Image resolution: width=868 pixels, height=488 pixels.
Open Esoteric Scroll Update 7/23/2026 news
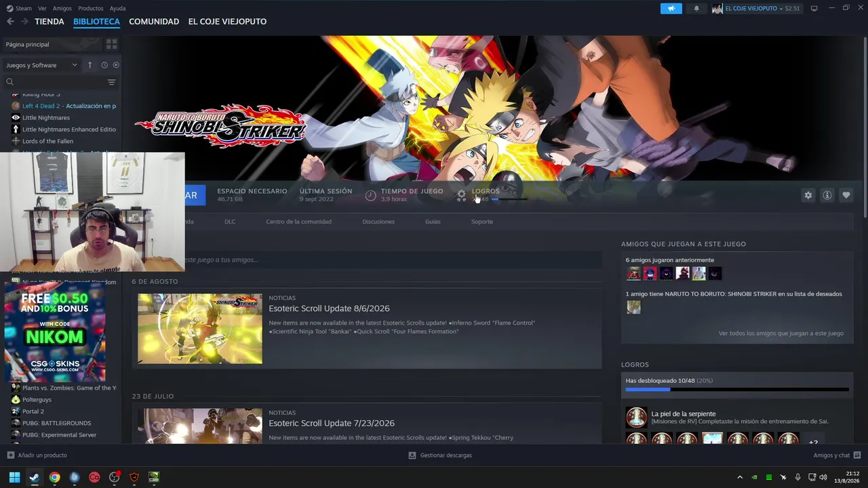(x=332, y=423)
